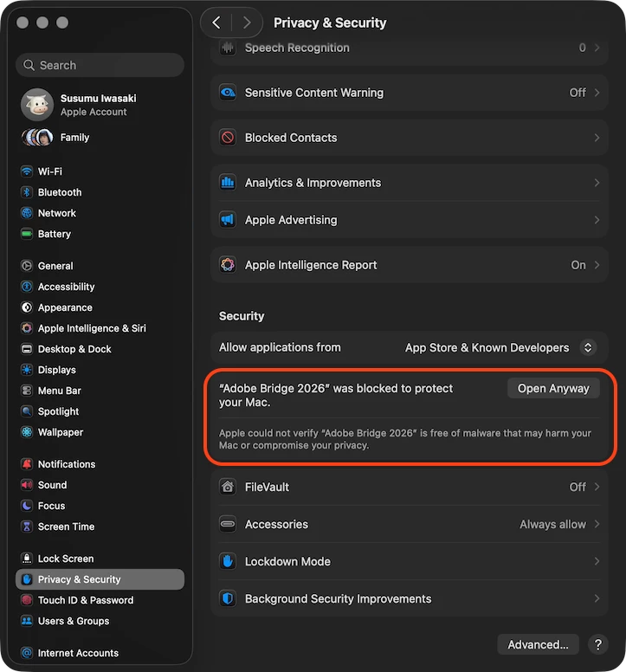Click the Wi-Fi icon in sidebar
The image size is (626, 672).
pyautogui.click(x=27, y=171)
